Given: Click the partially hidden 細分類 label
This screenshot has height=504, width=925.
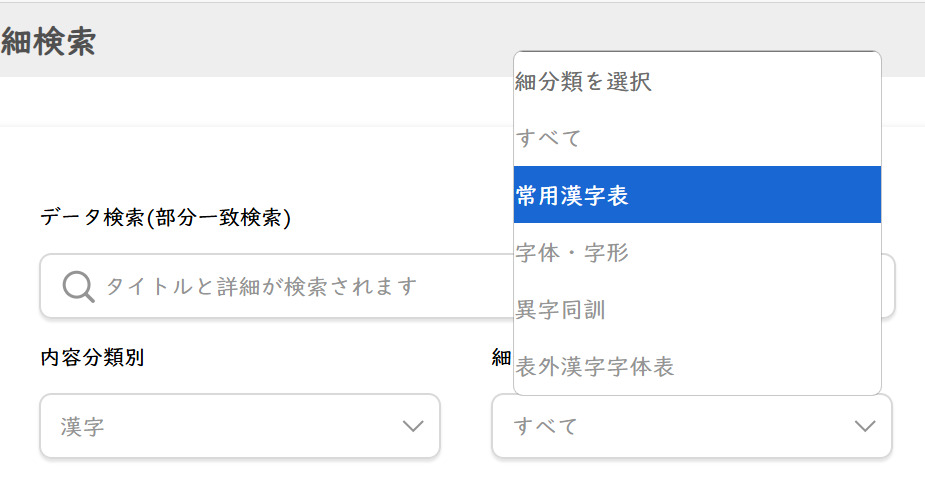Looking at the screenshot, I should (x=501, y=357).
